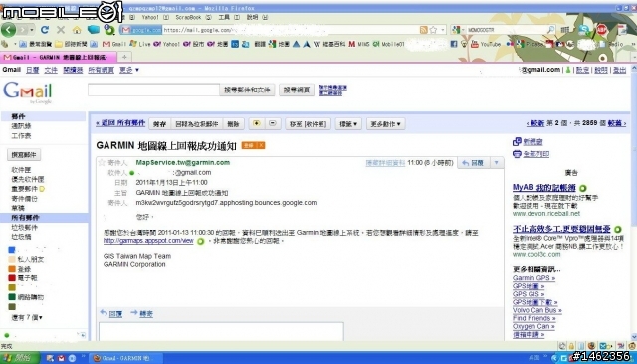637x364 pixels.
Task: Expand the 更多 menu in Gmail's top bar
Action: coord(129,70)
